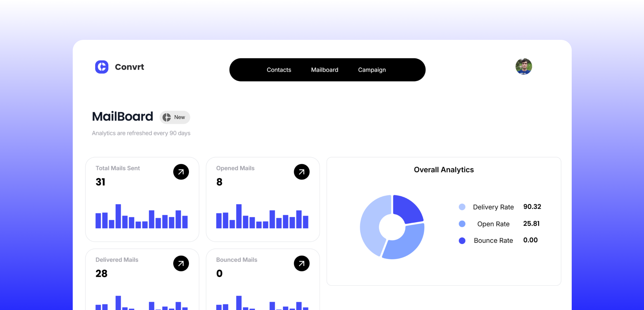Click the user profile avatar

(x=524, y=66)
